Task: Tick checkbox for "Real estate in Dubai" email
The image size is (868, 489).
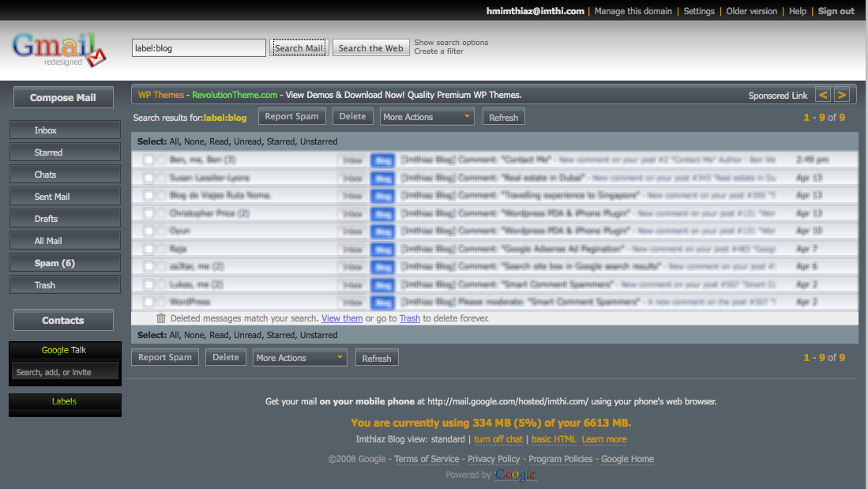Action: click(x=148, y=178)
